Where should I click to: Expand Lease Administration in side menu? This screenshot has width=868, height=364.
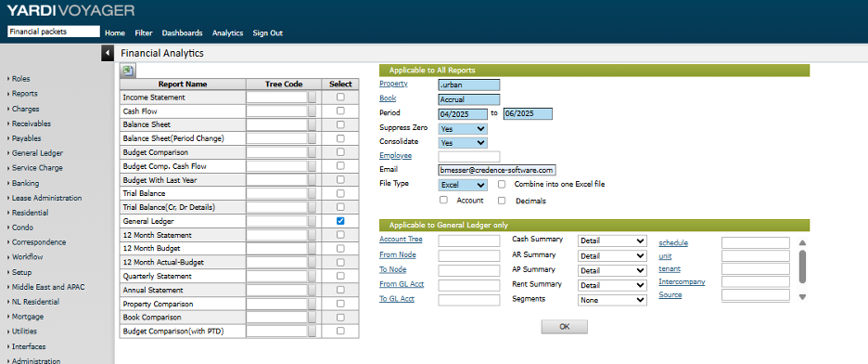(47, 198)
